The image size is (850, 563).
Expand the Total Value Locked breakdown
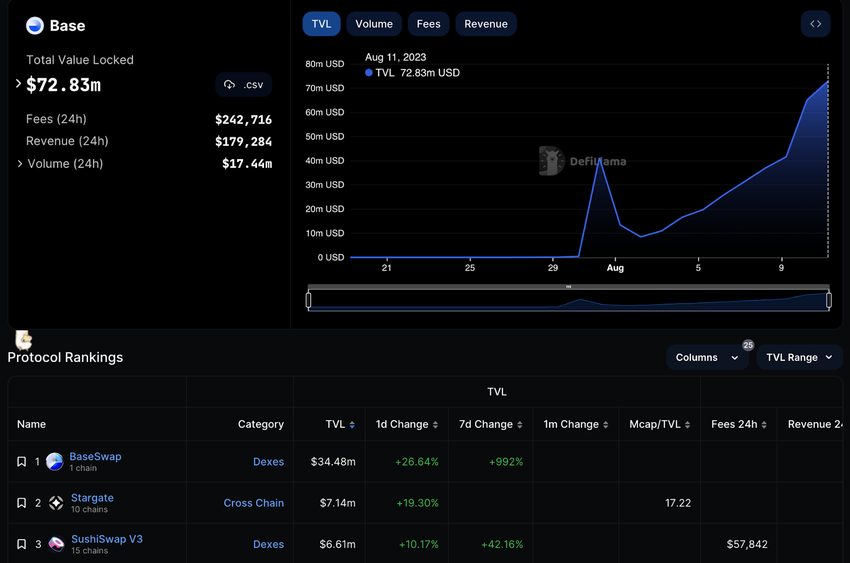(18, 84)
